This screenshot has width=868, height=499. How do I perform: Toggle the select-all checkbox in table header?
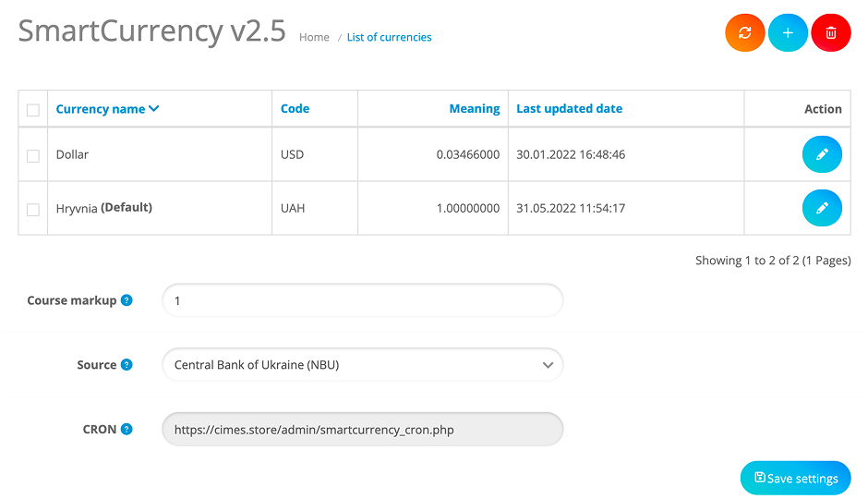33,110
